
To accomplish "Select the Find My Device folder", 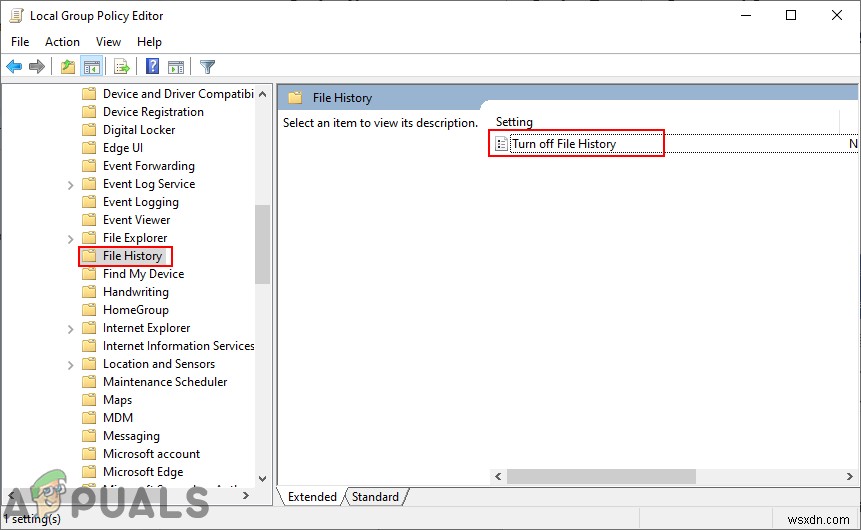I will pyautogui.click(x=143, y=274).
